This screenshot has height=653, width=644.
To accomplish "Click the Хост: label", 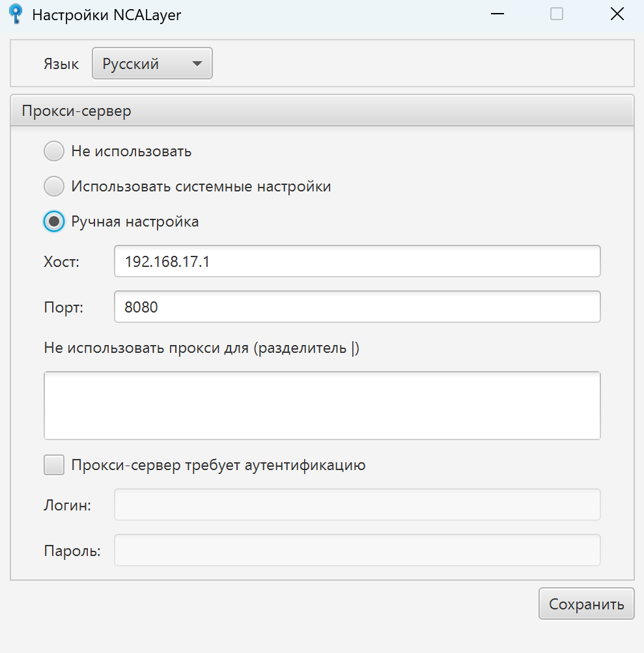I will tap(62, 262).
